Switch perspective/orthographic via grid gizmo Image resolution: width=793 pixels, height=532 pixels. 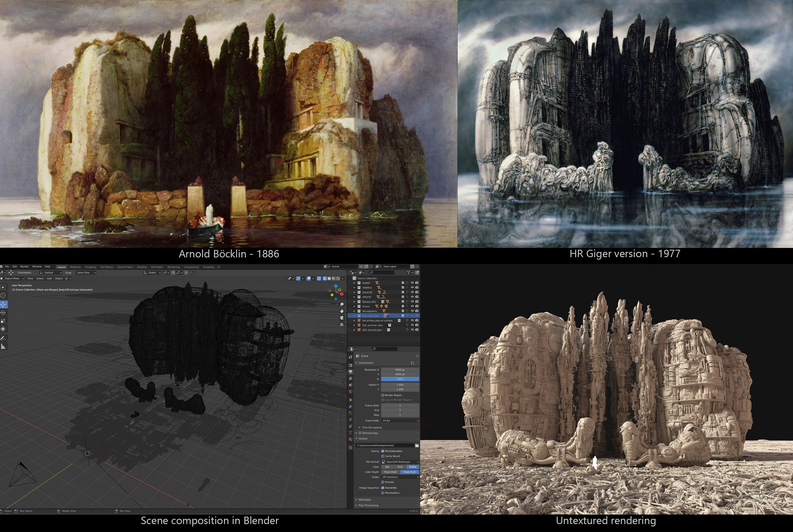(x=342, y=324)
